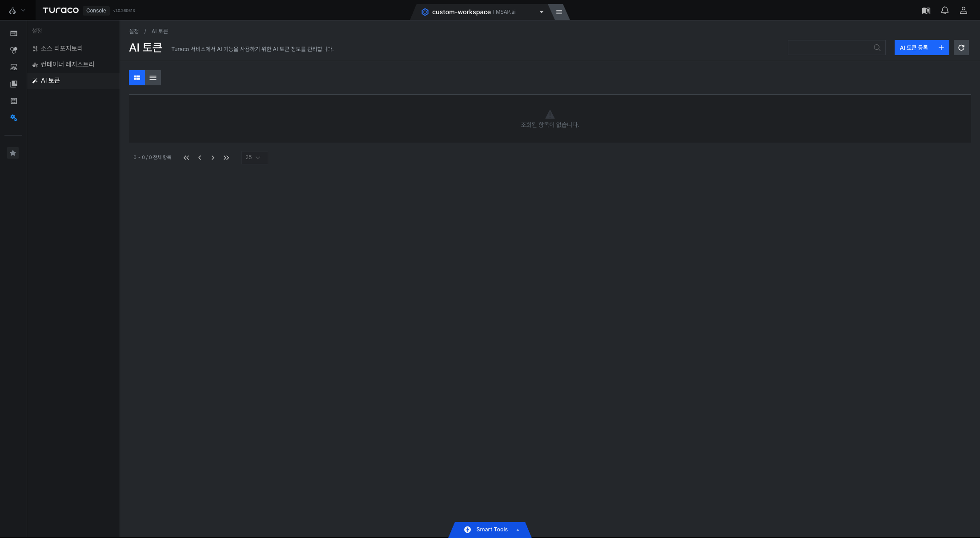The height and width of the screenshot is (538, 980).
Task: Click the hamburger menu next to workspace selector
Action: (x=559, y=12)
